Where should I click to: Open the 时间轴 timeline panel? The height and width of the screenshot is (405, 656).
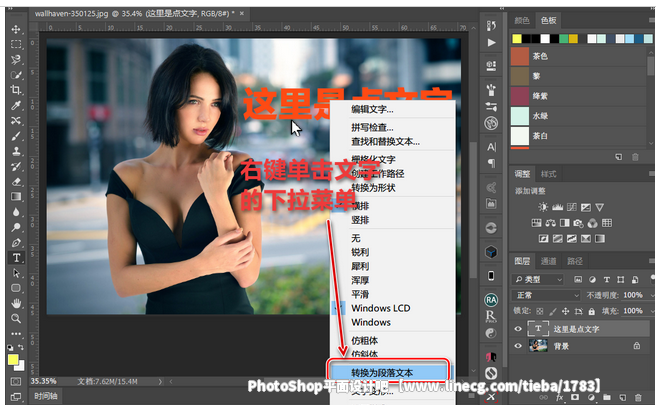pos(46,395)
